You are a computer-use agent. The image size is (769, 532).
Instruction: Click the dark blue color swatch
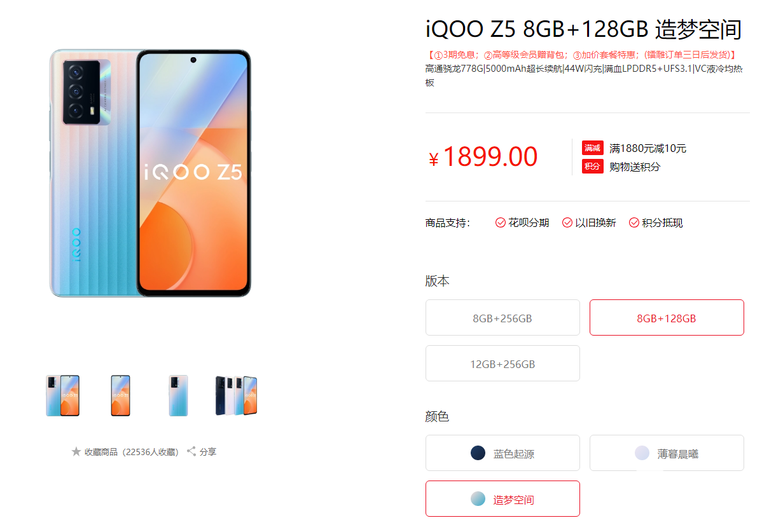[x=478, y=453]
